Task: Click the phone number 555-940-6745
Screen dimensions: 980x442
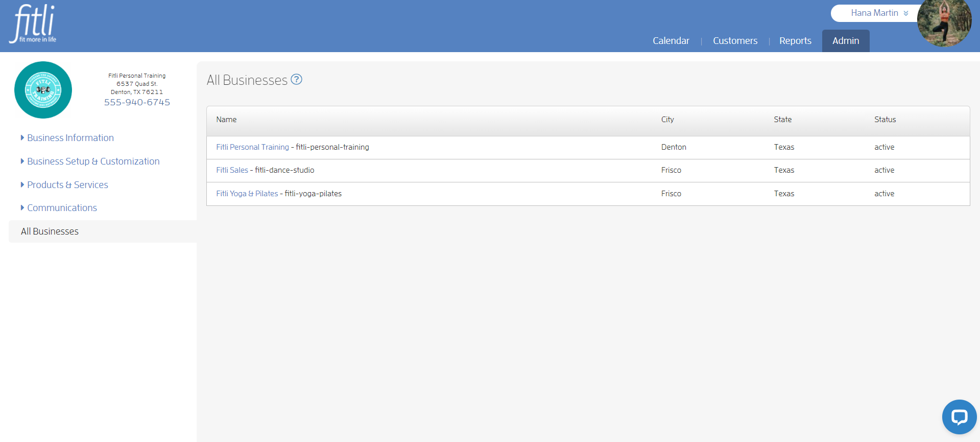Action: pyautogui.click(x=137, y=102)
